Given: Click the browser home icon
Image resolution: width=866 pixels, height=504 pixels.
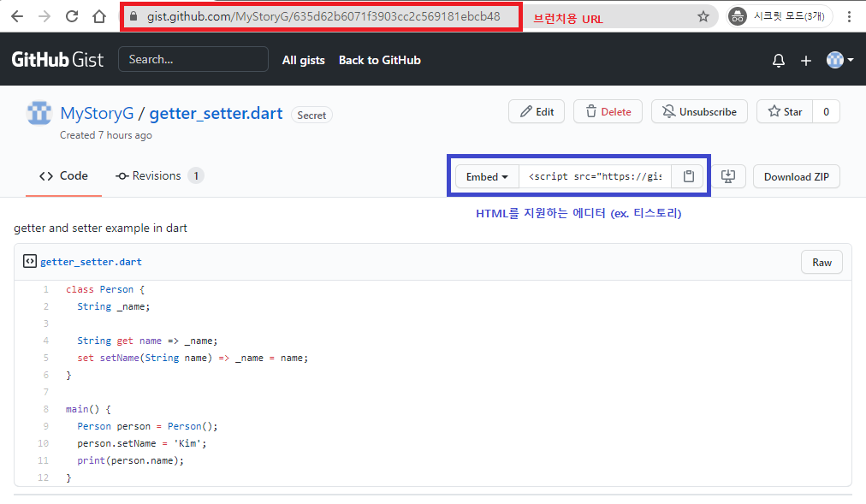Looking at the screenshot, I should coord(98,15).
